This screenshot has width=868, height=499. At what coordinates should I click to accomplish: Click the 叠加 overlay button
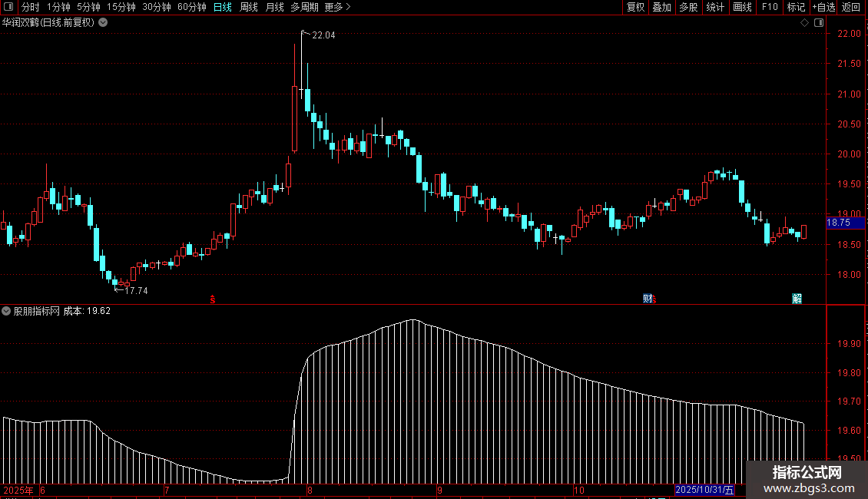point(661,7)
